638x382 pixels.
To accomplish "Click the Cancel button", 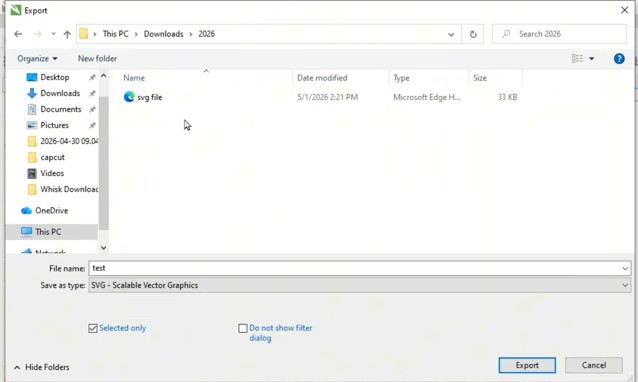I will click(x=594, y=365).
